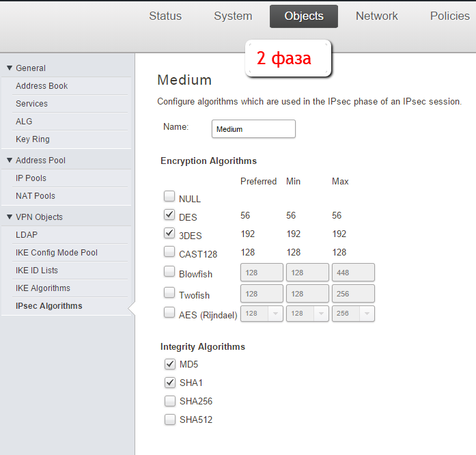The image size is (476, 455).
Task: Disable the 3DES encryption algorithm
Action: coord(169,233)
